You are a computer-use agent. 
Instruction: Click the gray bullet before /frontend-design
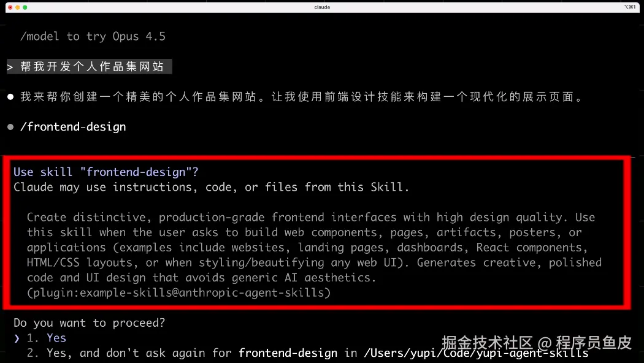[x=10, y=127]
